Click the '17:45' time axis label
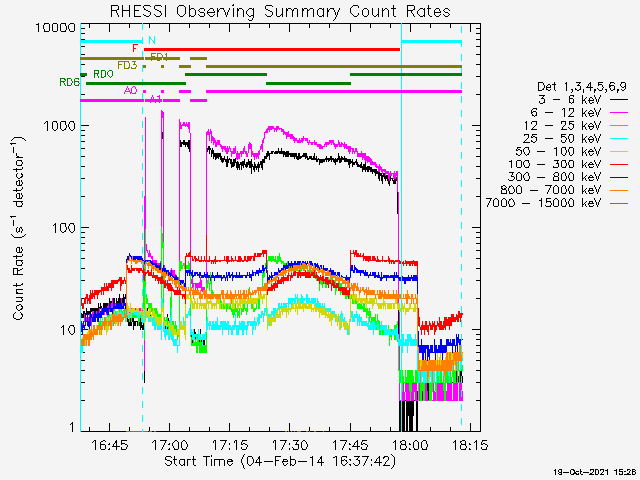This screenshot has height=480, width=640. point(349,444)
